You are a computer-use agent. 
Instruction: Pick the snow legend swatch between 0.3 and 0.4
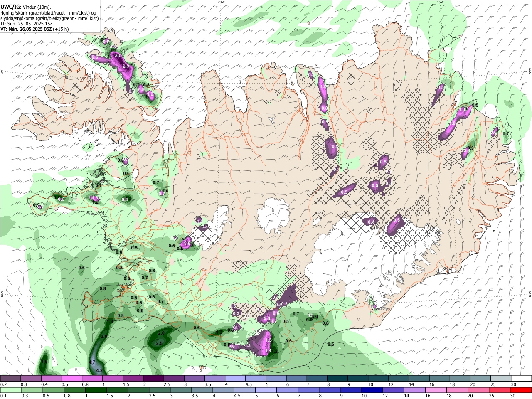tap(31, 379)
